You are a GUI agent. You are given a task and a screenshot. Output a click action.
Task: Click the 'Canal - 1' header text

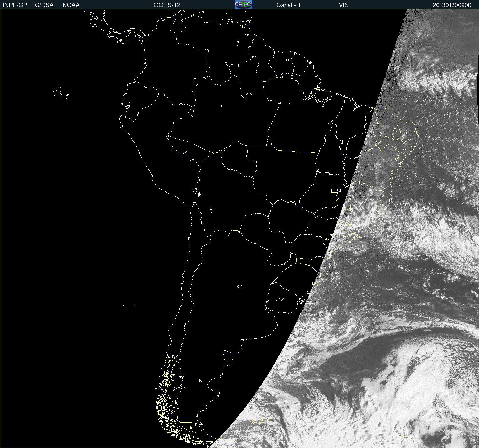click(289, 5)
